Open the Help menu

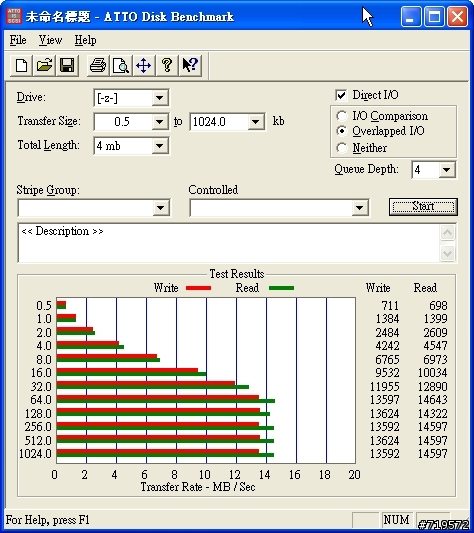point(85,40)
